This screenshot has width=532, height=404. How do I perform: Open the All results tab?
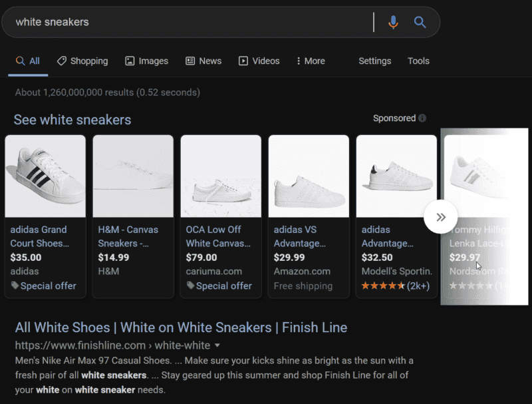(x=28, y=61)
